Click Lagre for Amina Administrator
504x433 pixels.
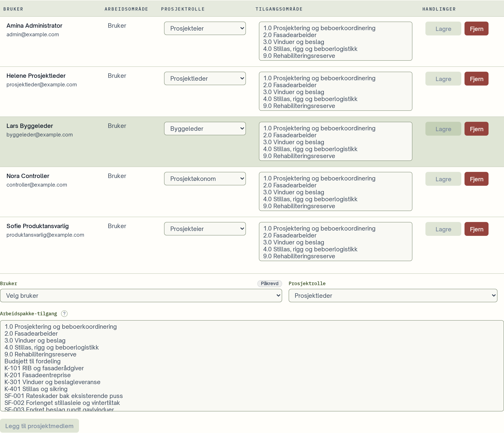point(443,29)
